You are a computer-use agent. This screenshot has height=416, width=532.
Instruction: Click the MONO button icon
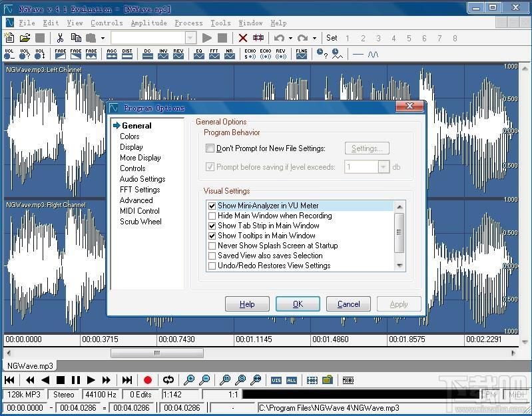(348, 381)
